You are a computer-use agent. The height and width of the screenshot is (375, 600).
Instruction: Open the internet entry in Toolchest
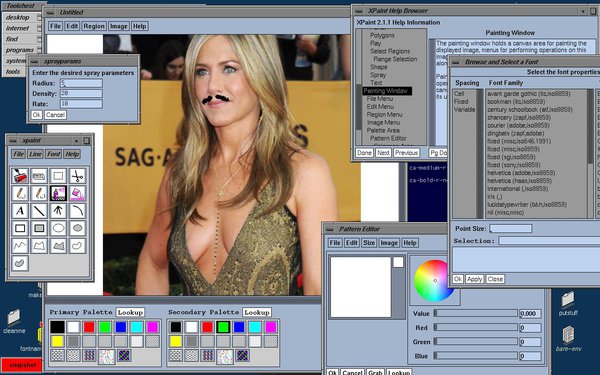point(22,28)
